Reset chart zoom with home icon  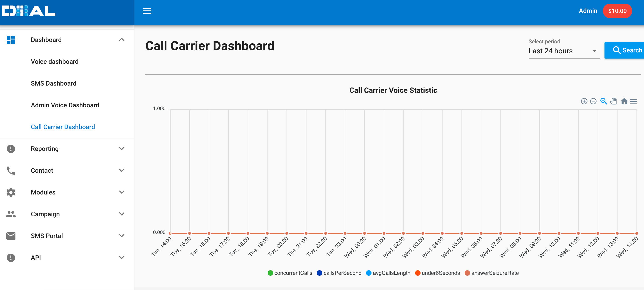(624, 101)
